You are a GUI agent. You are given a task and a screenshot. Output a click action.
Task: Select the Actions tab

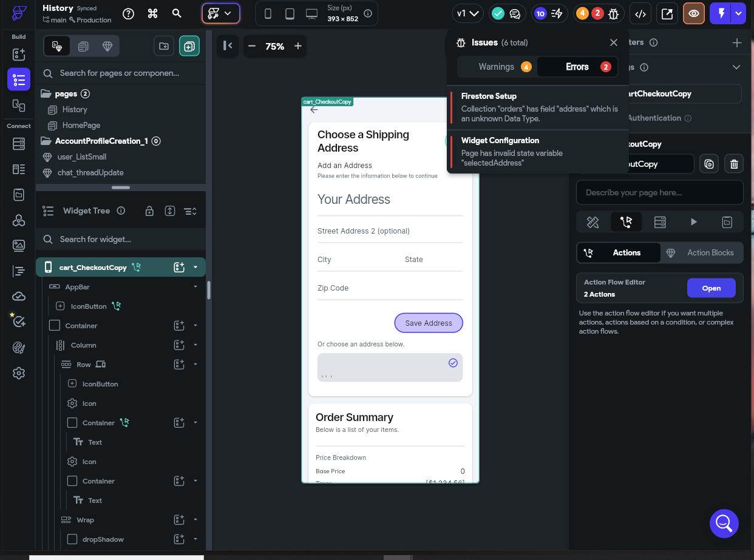tap(619, 252)
